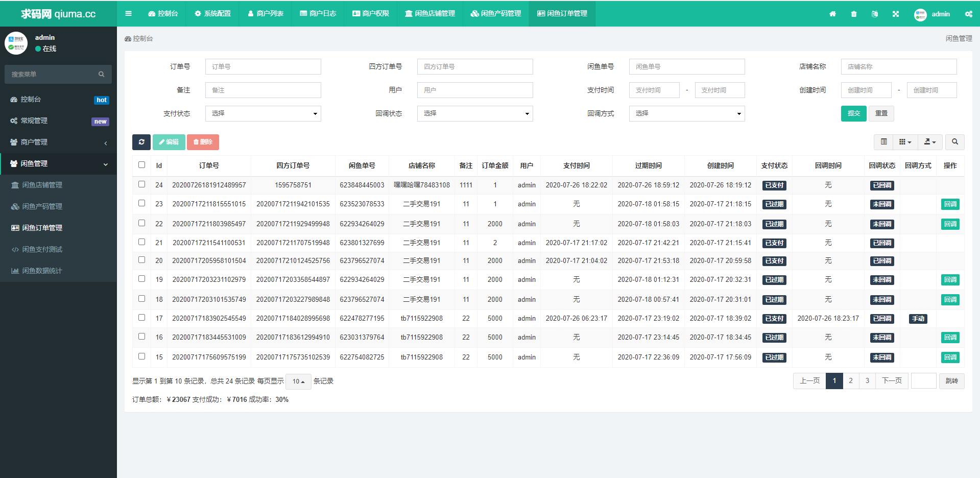Open the 支付状态 selection dropdown
The width and height of the screenshot is (980, 478).
pyautogui.click(x=263, y=113)
